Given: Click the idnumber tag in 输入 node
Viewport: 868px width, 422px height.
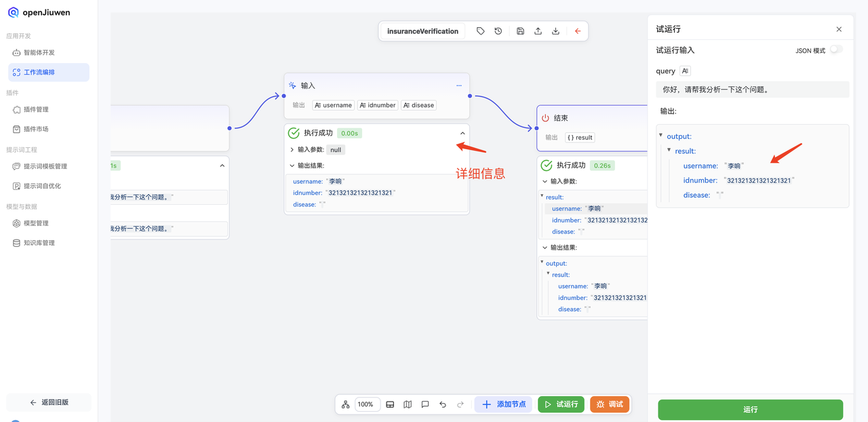Looking at the screenshot, I should tap(378, 105).
